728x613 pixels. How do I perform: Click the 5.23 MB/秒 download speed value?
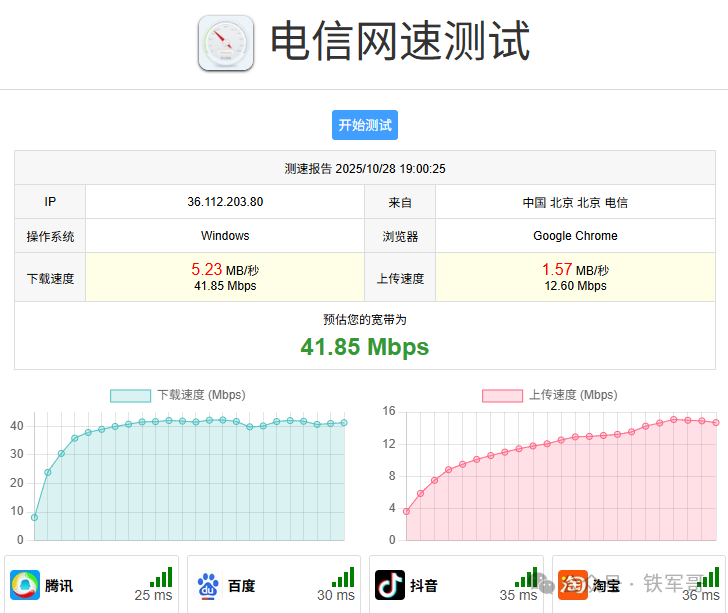click(225, 270)
